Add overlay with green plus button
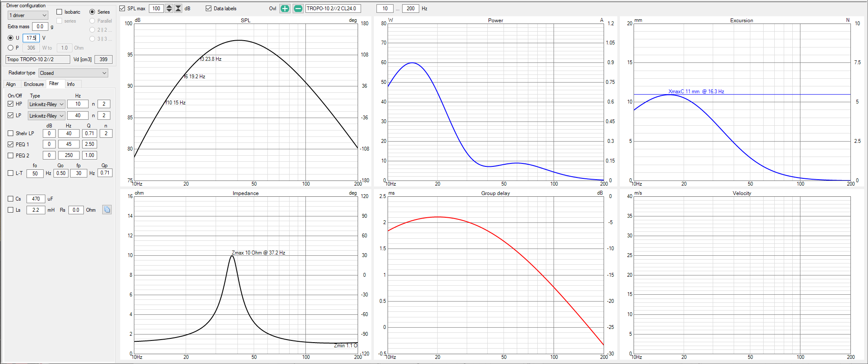The image size is (868, 364). [x=284, y=9]
